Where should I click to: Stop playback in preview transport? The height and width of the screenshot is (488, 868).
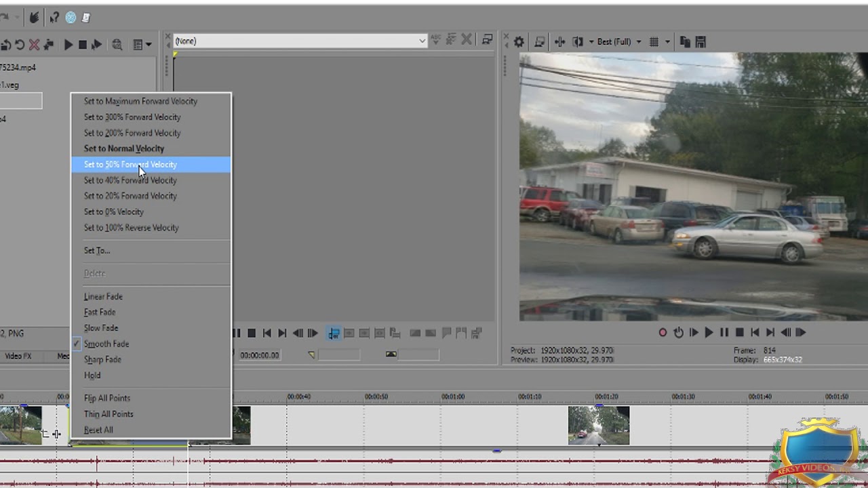pyautogui.click(x=740, y=332)
